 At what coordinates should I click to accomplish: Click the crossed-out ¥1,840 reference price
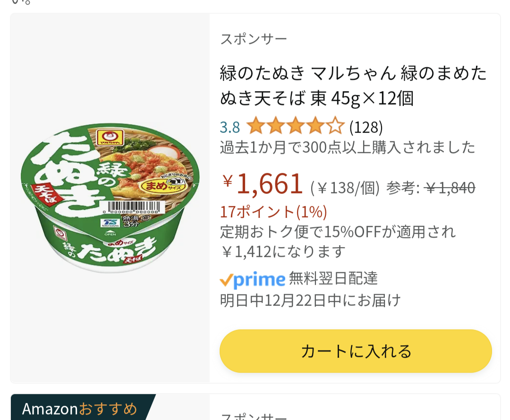coord(450,188)
